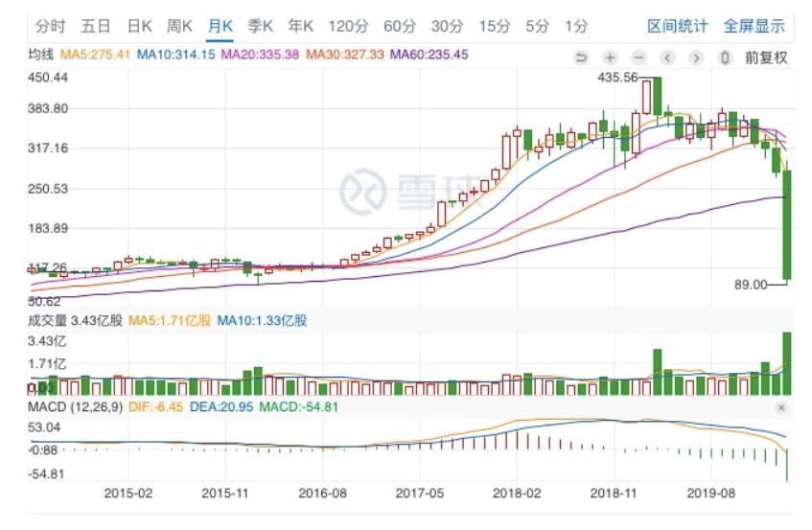812x530 pixels.
Task: Select the 30分 interval tab
Action: coord(447,26)
